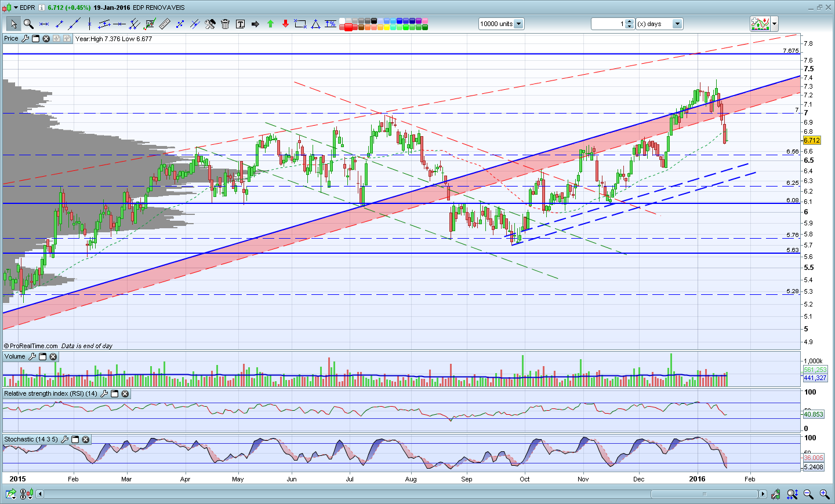This screenshot has height=504, width=835.
Task: Insert a red down arrow marker
Action: click(x=285, y=24)
